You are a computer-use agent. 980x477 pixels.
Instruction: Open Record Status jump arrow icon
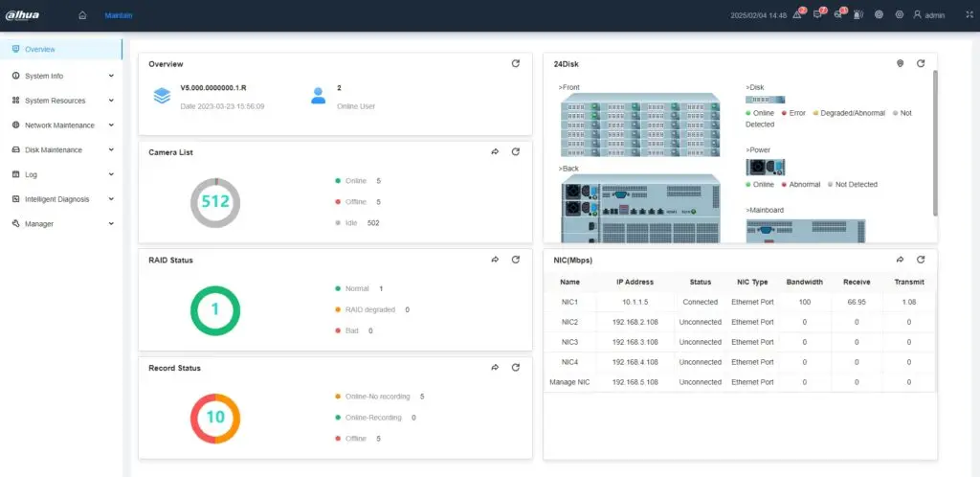tap(496, 368)
